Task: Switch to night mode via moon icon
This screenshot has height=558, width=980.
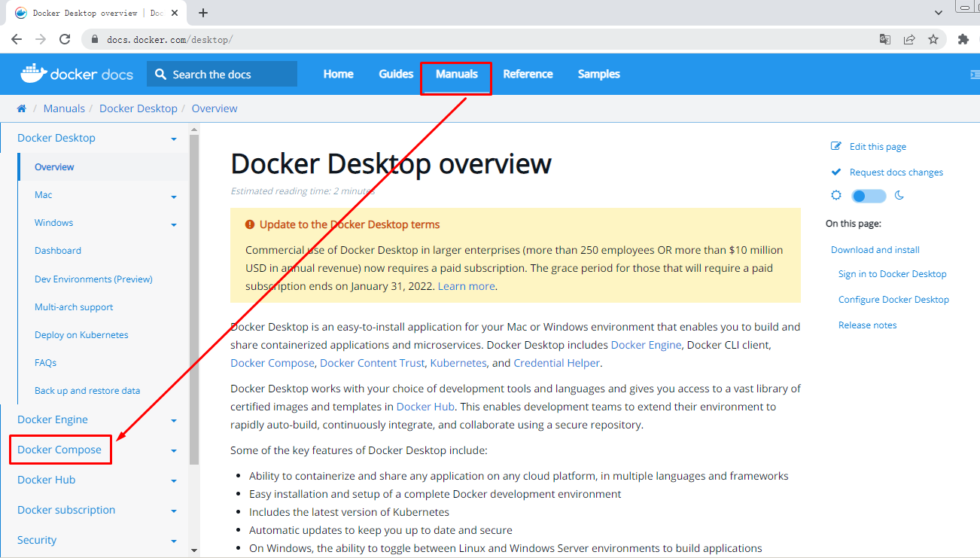Action: coord(899,196)
